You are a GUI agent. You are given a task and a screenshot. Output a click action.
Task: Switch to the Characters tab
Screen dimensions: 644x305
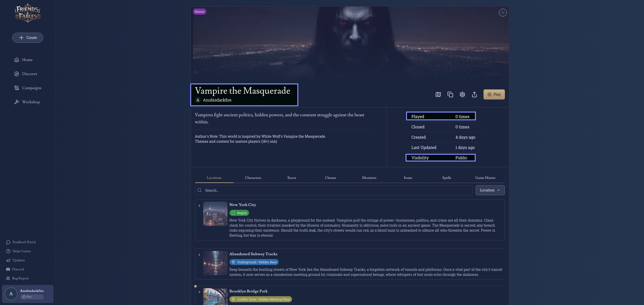[x=253, y=178]
